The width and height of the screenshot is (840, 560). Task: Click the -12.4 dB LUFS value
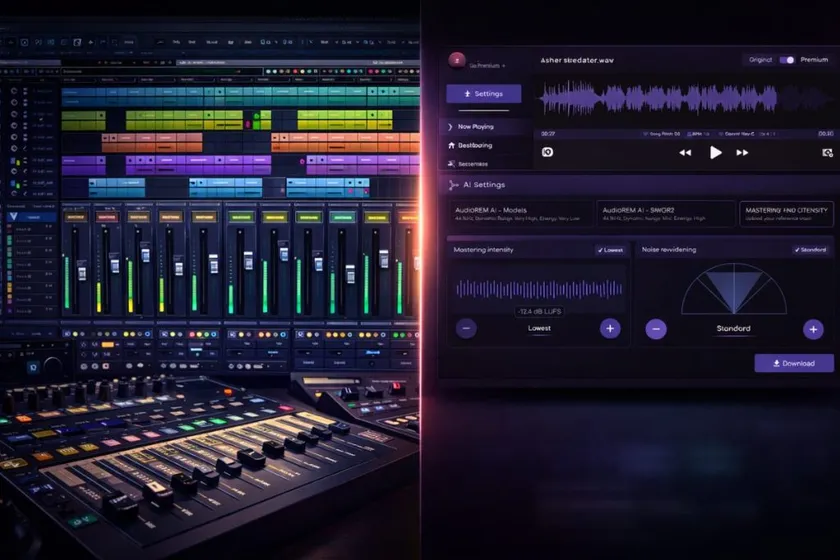[x=539, y=311]
